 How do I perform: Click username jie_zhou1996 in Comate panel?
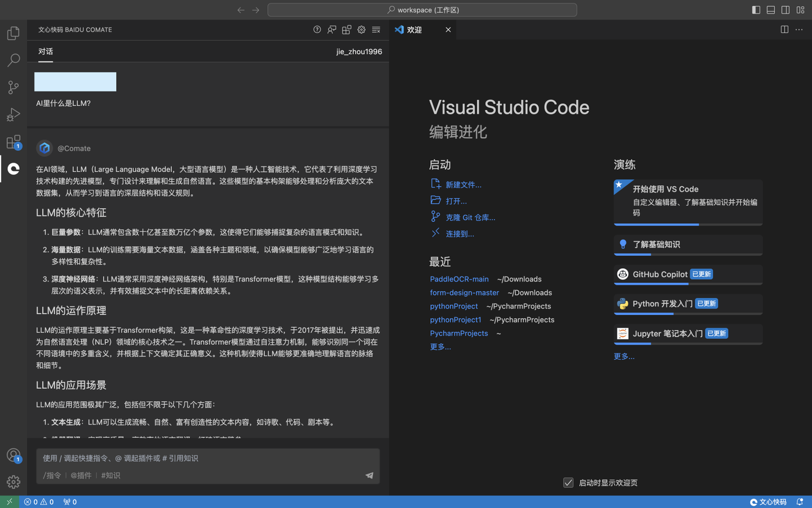[359, 51]
